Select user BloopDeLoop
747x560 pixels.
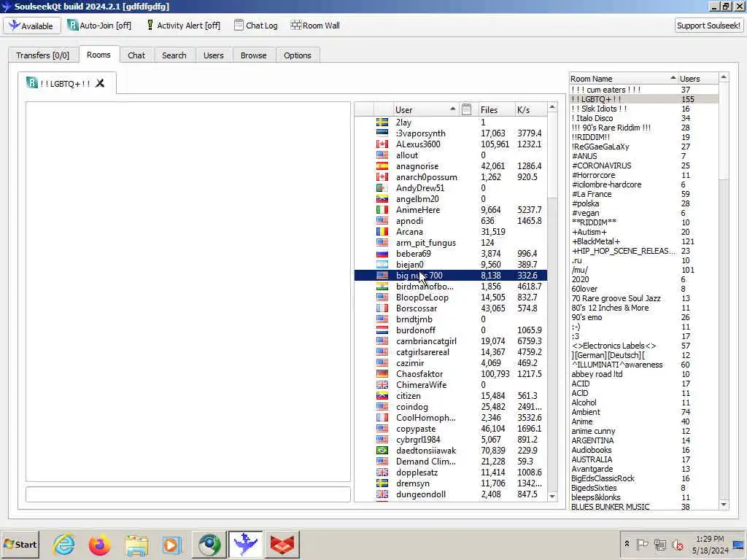pos(451,297)
